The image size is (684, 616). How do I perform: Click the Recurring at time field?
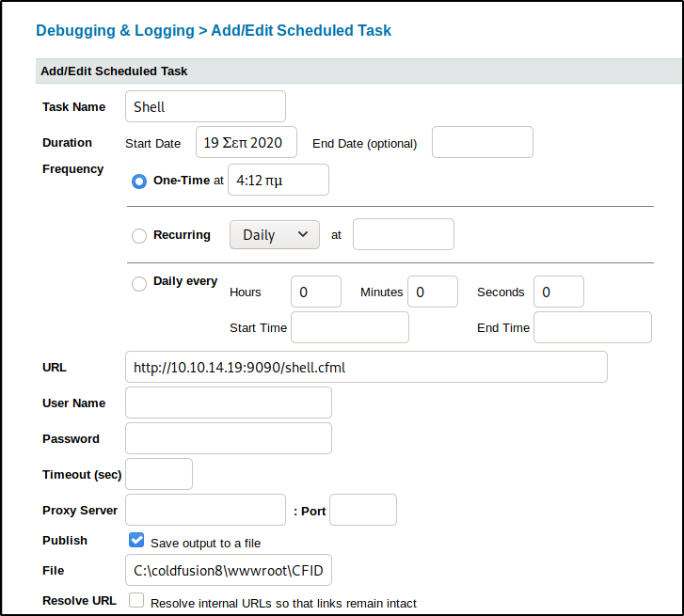coord(404,234)
